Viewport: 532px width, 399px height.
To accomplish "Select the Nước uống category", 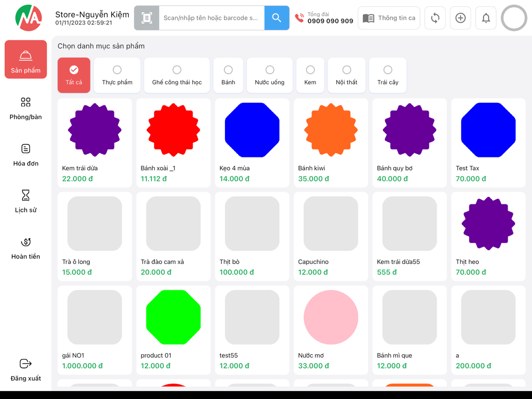I will [270, 75].
